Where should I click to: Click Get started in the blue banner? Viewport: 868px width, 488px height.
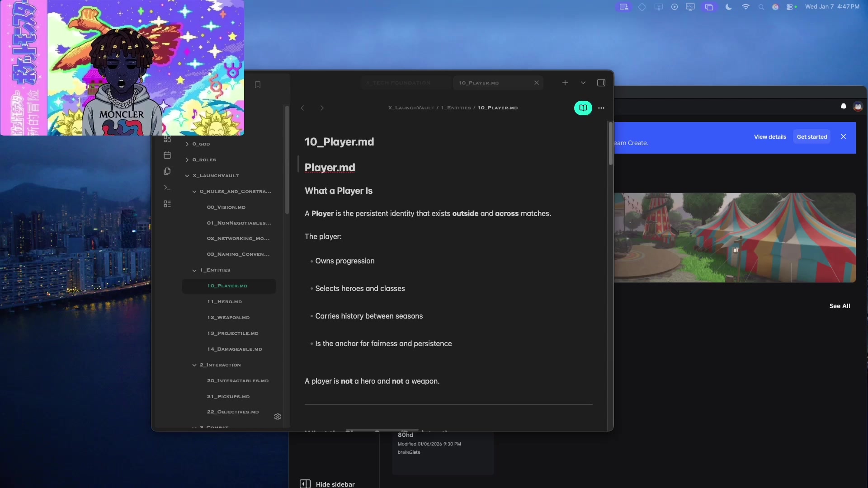click(x=812, y=137)
